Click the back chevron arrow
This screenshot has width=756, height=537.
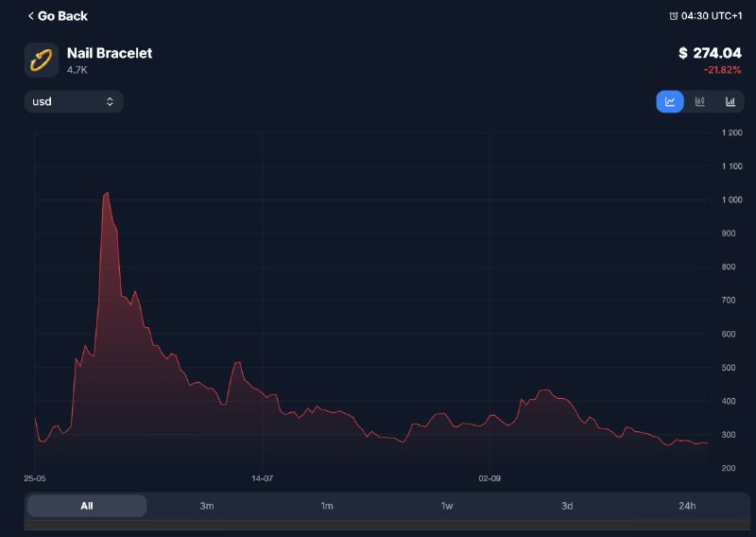pyautogui.click(x=30, y=16)
